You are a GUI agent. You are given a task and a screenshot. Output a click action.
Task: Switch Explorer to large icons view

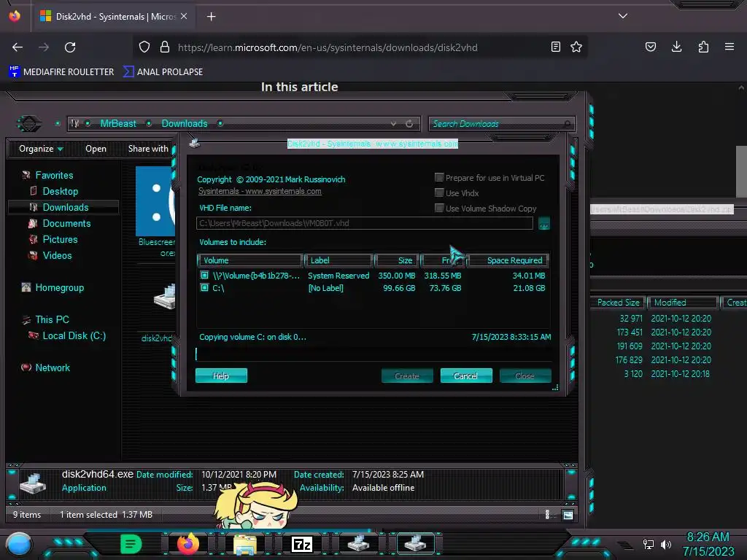click(568, 515)
